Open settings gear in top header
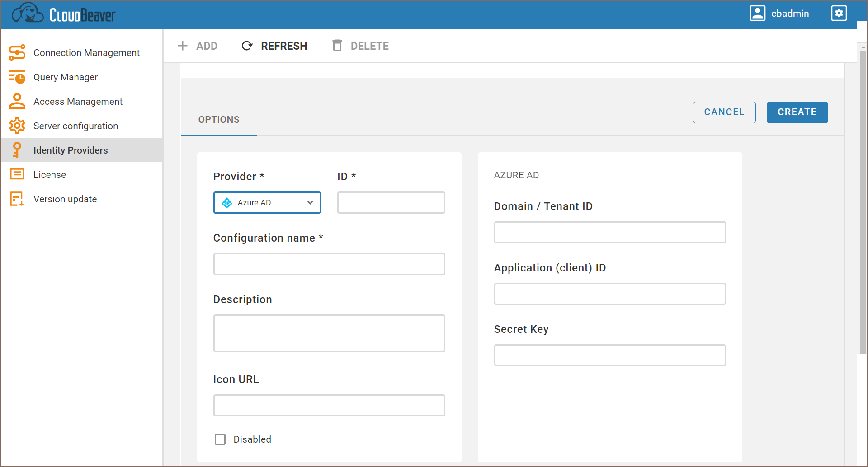Screen dimensions: 868x467 (839, 14)
